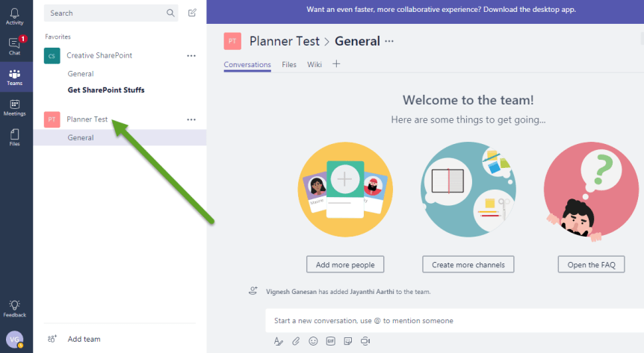This screenshot has width=644, height=353.
Task: Click Add more people button
Action: (x=344, y=264)
